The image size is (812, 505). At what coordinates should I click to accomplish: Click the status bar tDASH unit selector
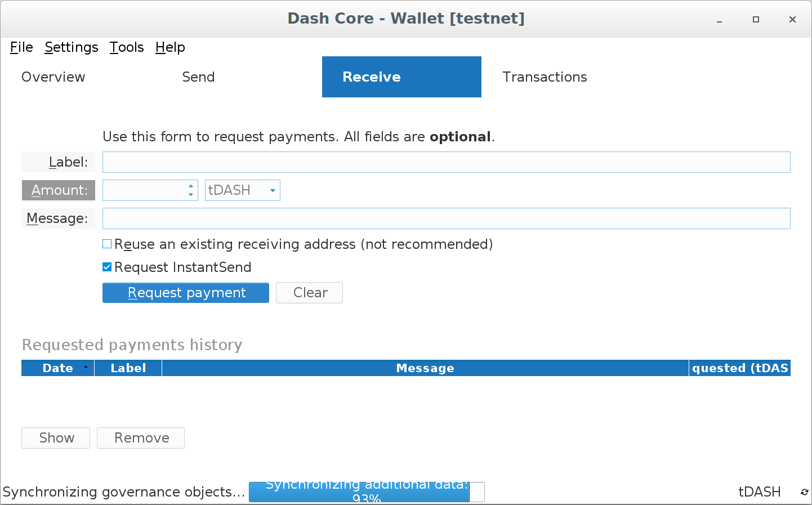pyautogui.click(x=759, y=492)
